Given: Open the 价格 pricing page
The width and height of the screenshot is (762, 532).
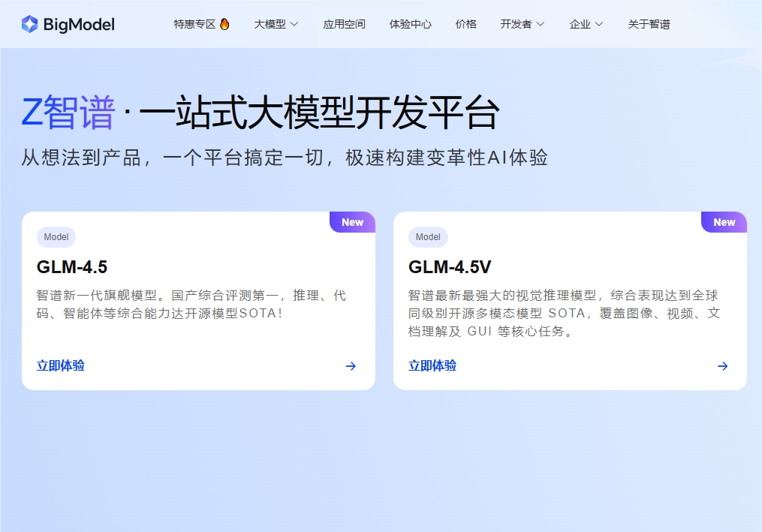Looking at the screenshot, I should pos(465,24).
